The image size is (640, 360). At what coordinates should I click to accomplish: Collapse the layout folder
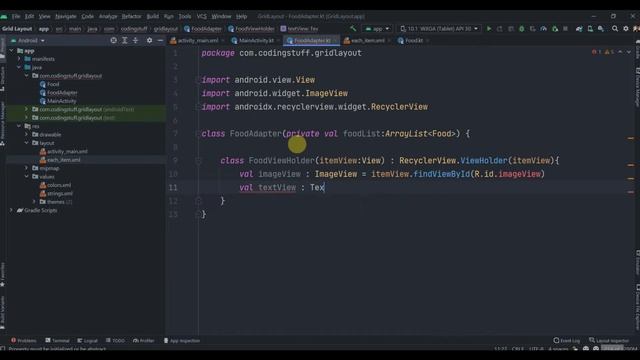(27, 143)
